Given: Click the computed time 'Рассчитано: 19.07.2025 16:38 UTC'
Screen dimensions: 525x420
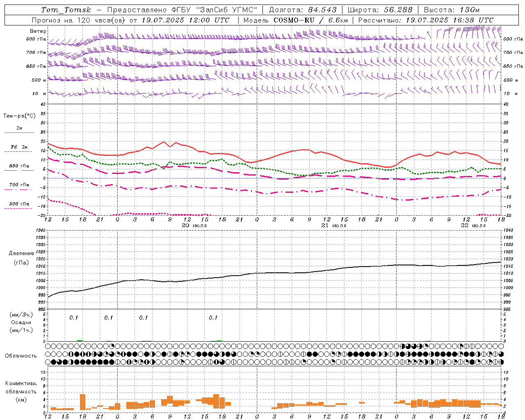Looking at the screenshot, I should (426, 20).
